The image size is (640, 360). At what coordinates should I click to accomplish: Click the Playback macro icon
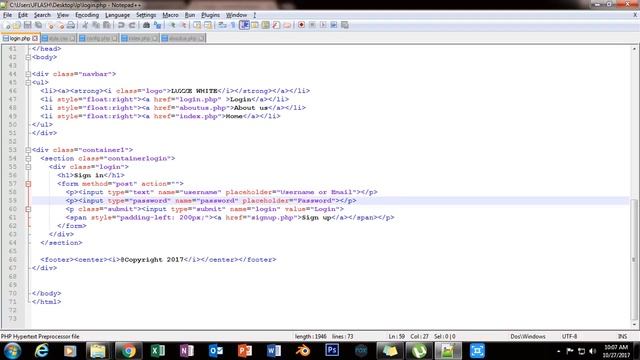click(x=323, y=25)
